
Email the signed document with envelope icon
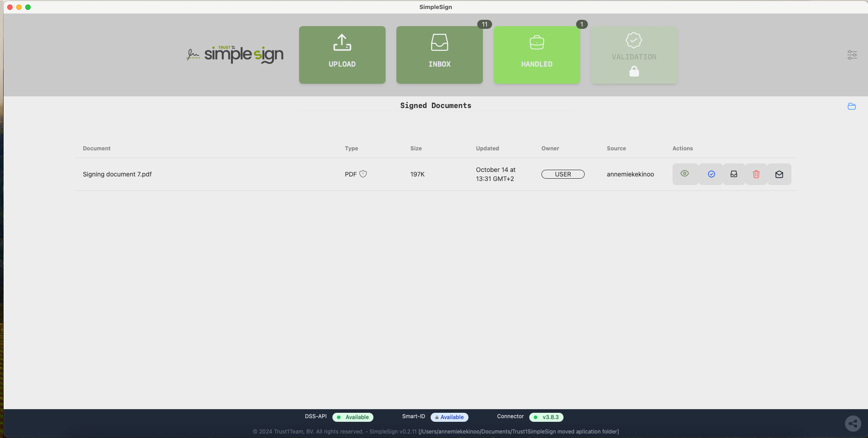tap(779, 174)
